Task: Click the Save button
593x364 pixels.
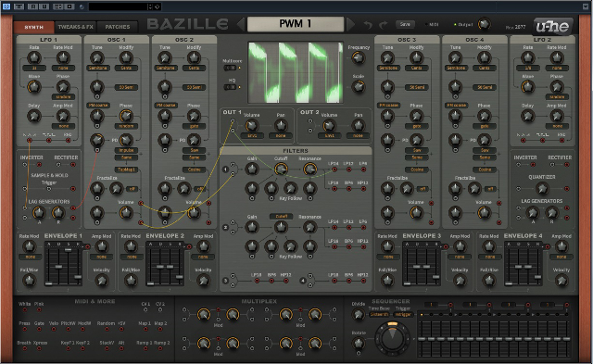Action: [x=405, y=24]
